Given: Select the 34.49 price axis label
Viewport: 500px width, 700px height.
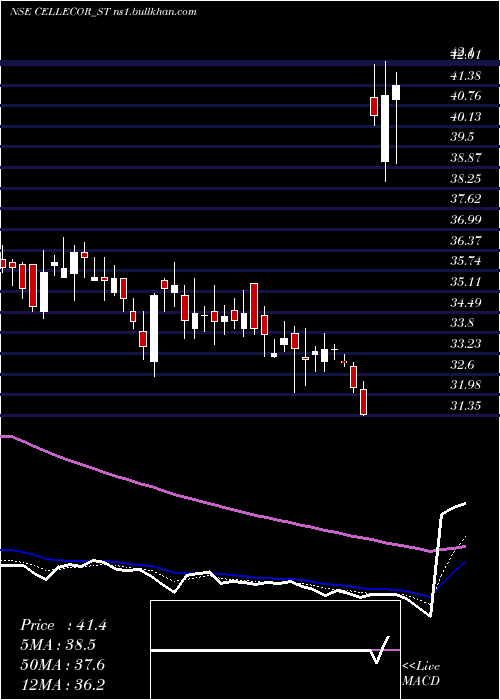Looking at the screenshot, I should pyautogui.click(x=466, y=303).
